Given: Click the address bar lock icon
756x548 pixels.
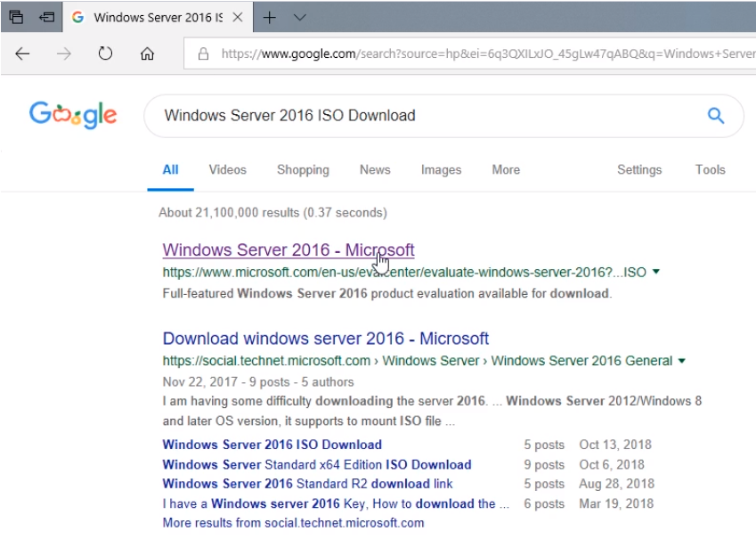Looking at the screenshot, I should pyautogui.click(x=203, y=53).
